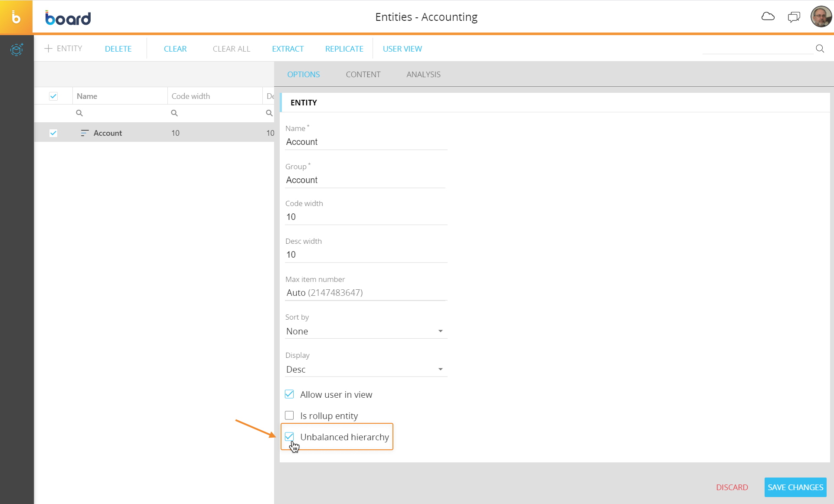Click the DISCARD link
834x504 pixels.
point(732,487)
